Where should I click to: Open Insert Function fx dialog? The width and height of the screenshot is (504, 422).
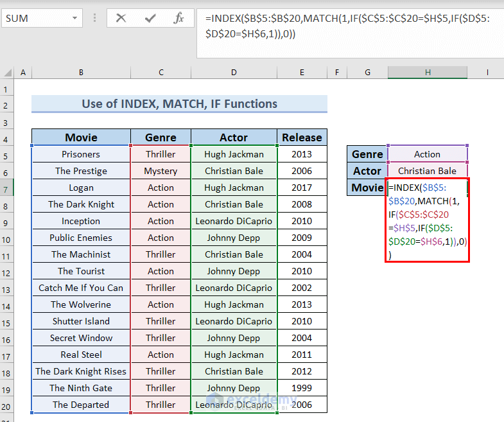(178, 18)
